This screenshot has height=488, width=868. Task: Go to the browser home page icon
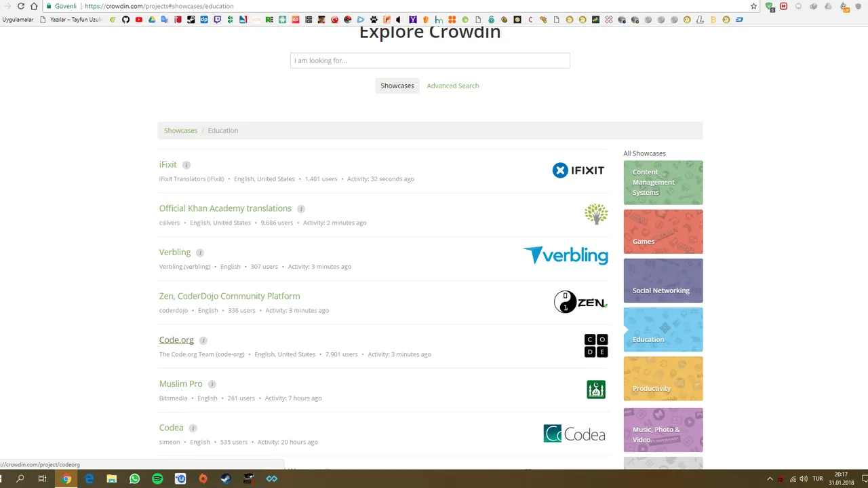pos(34,6)
